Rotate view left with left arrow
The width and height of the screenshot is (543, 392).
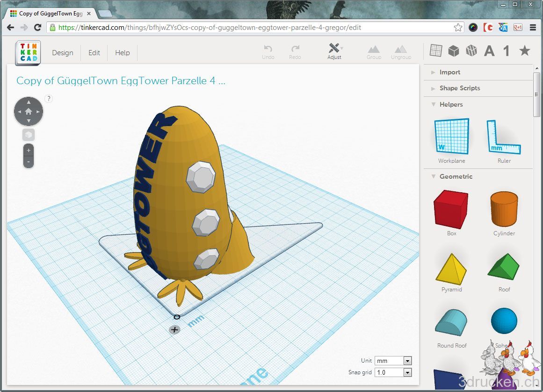pyautogui.click(x=19, y=111)
